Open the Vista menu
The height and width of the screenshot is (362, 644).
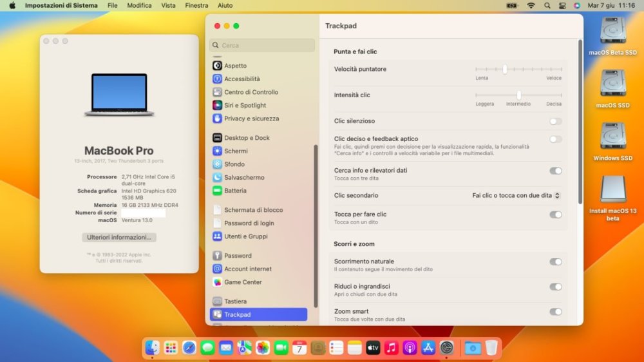coord(168,5)
